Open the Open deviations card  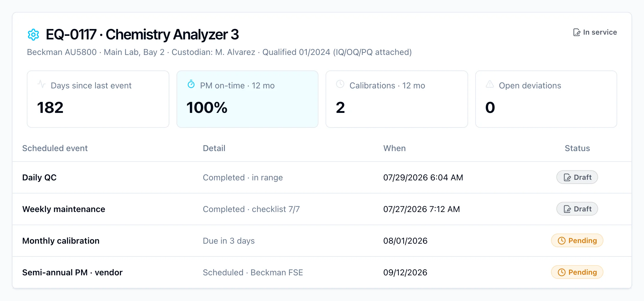click(546, 99)
